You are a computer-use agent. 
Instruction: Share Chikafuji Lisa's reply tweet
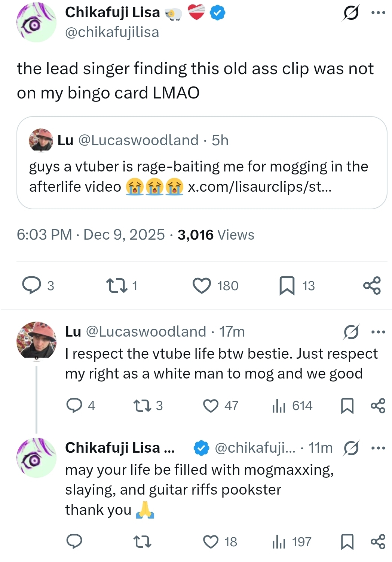tap(378, 542)
